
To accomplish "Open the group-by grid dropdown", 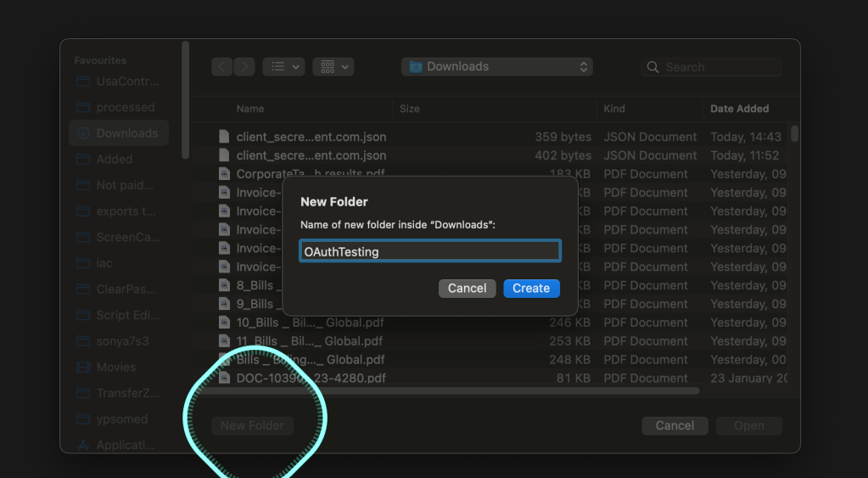I will click(333, 67).
